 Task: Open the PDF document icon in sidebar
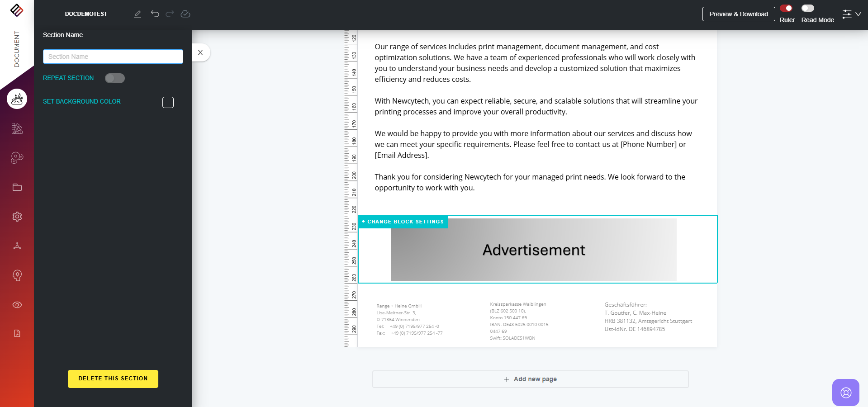(x=17, y=333)
